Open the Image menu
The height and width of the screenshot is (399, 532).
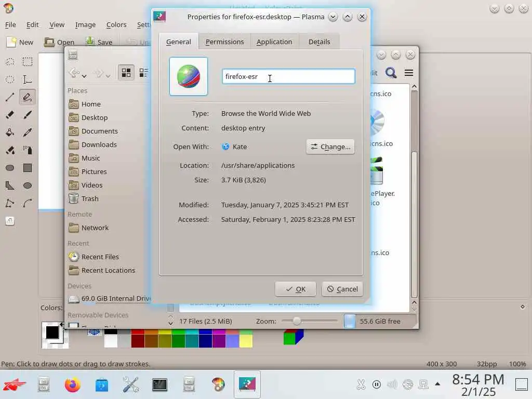(86, 25)
